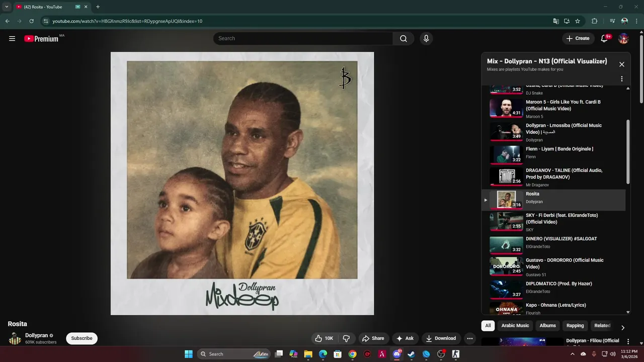Viewport: 644px width, 362px height.
Task: Play DIPLOMATICO Prod. By Hazer
Action: [553, 289]
